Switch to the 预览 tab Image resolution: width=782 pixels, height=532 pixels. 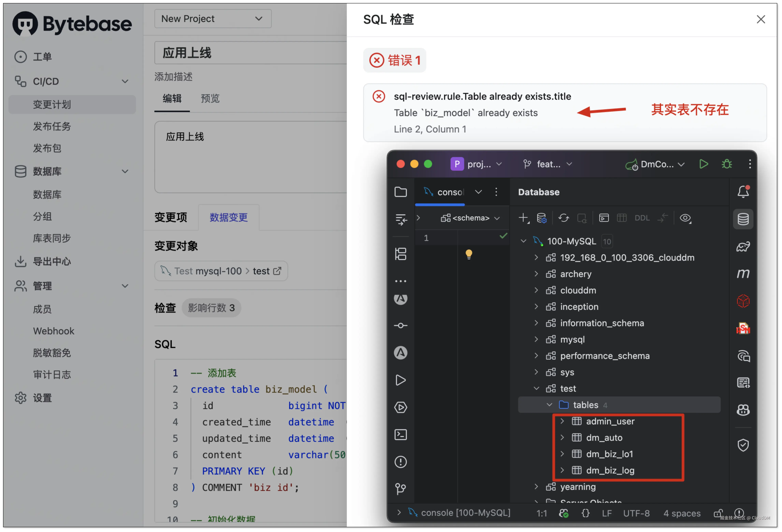tap(210, 99)
